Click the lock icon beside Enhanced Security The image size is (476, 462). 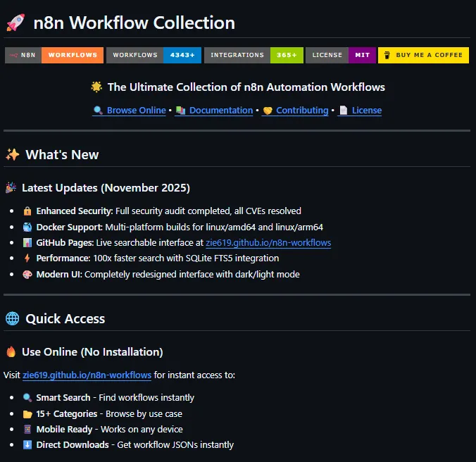click(27, 211)
